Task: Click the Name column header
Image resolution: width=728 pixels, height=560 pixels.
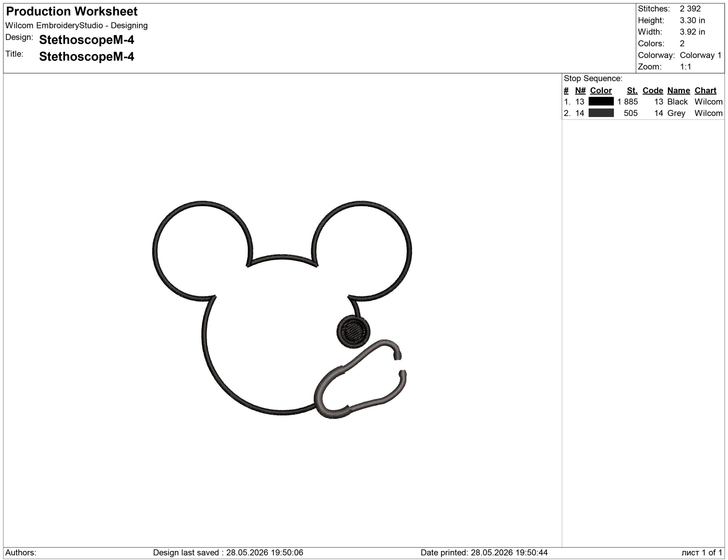Action: 678,90
